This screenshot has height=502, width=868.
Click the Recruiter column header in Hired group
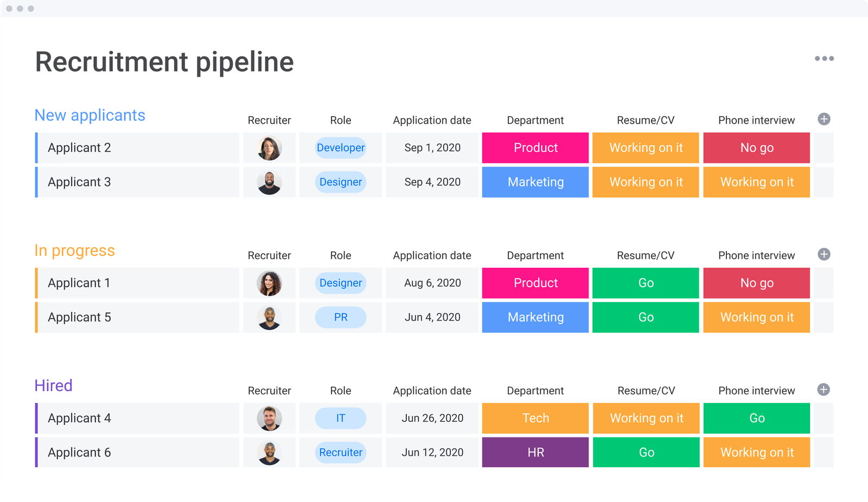pos(269,390)
